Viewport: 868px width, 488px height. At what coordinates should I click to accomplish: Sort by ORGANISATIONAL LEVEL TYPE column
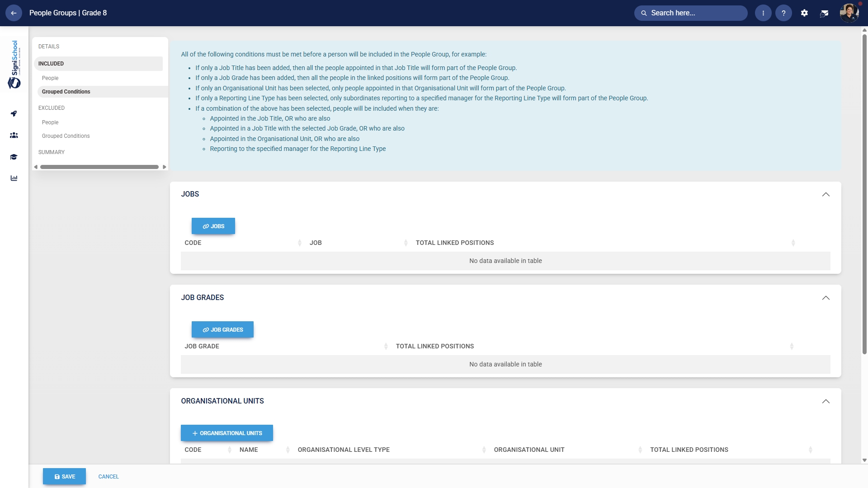tap(392, 450)
